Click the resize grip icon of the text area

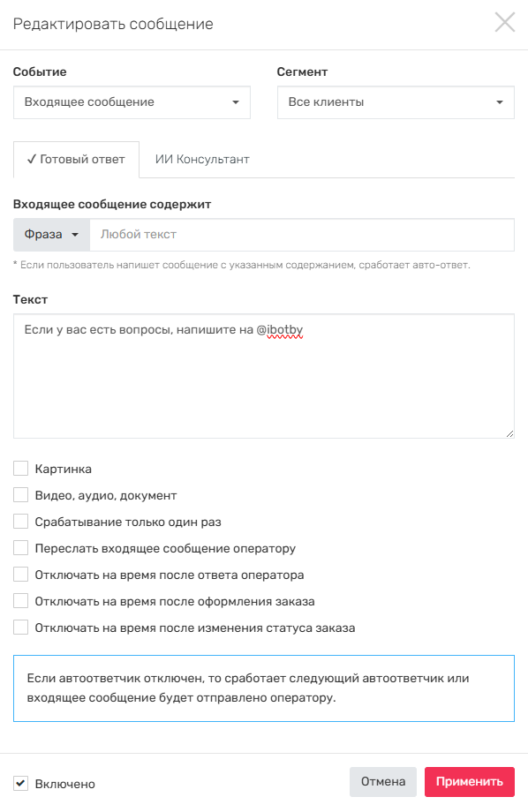[x=508, y=434]
